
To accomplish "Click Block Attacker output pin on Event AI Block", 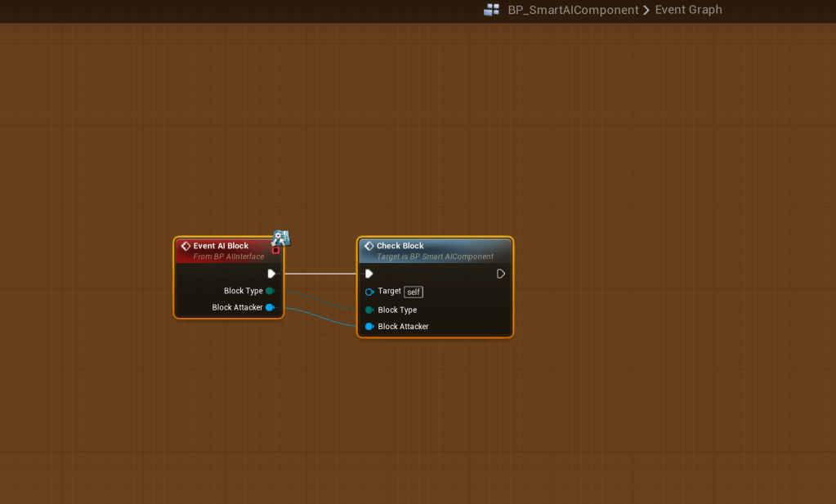I will pyautogui.click(x=270, y=307).
